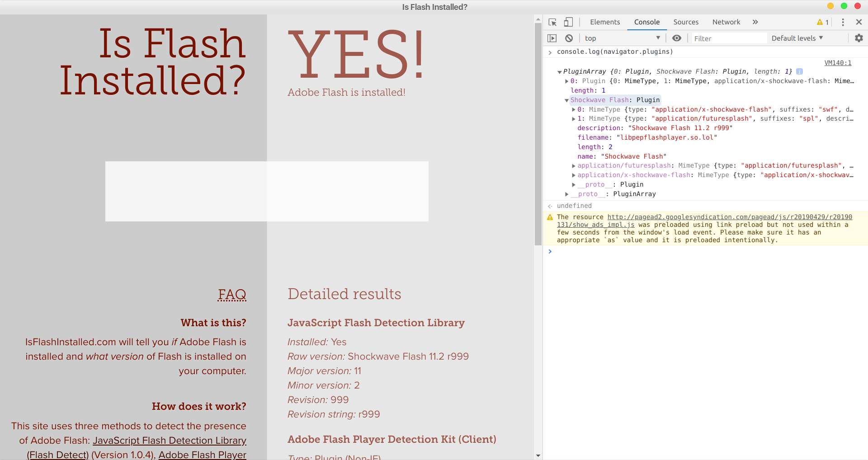
Task: Switch to the Elements tab
Action: point(605,22)
